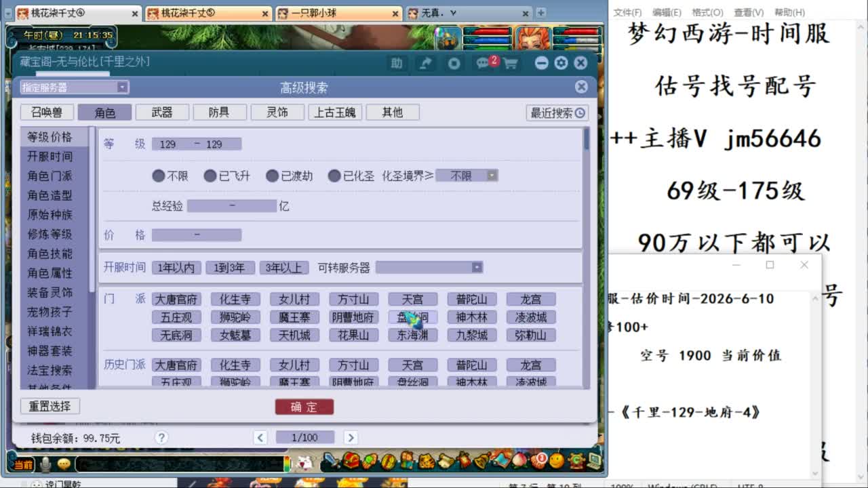Click the peach icon in game toolbar
Screen dimensions: 868x488
pyautogui.click(x=519, y=461)
